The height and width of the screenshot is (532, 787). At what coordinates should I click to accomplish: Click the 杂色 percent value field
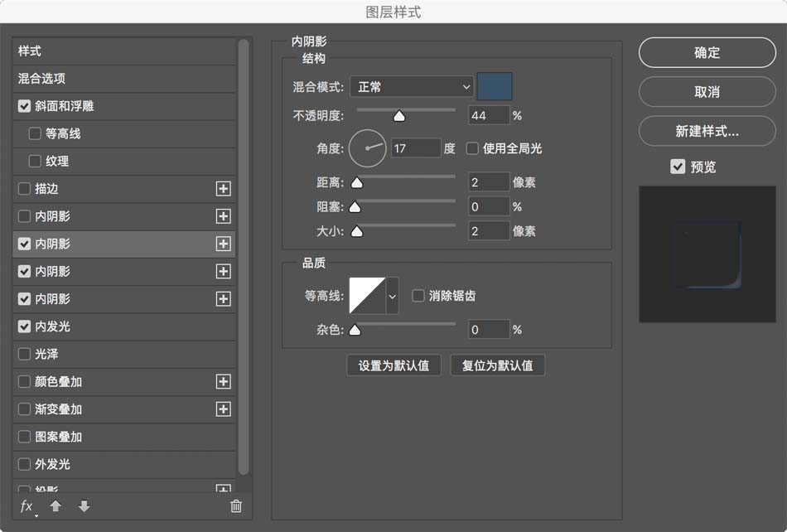tap(489, 330)
